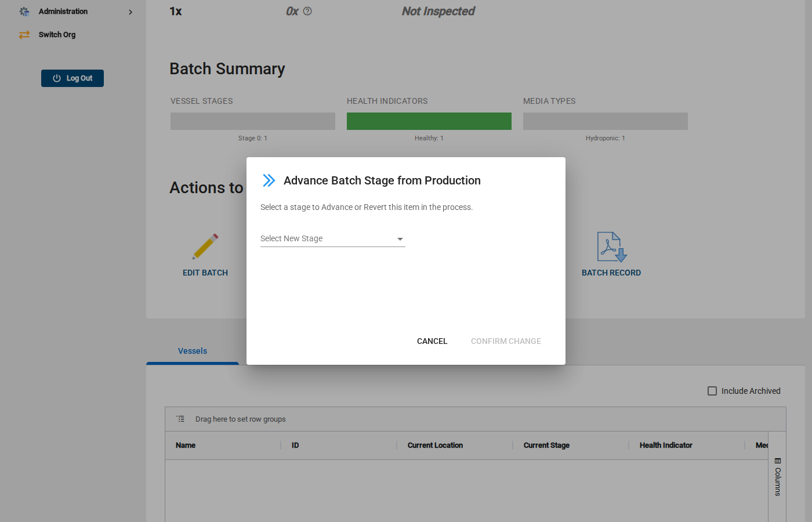This screenshot has width=812, height=522.
Task: Switch to the Vessels tab
Action: click(192, 351)
